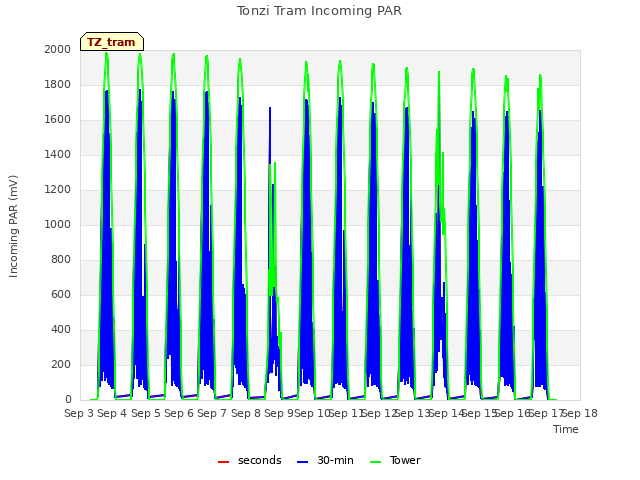The image size is (640, 480).
Task: Click the Sep 4 x-axis tick label
Action: coord(112,413)
